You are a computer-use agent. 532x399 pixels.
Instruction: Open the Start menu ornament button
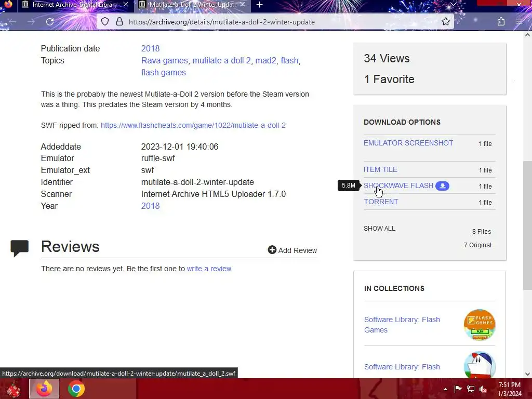14,389
